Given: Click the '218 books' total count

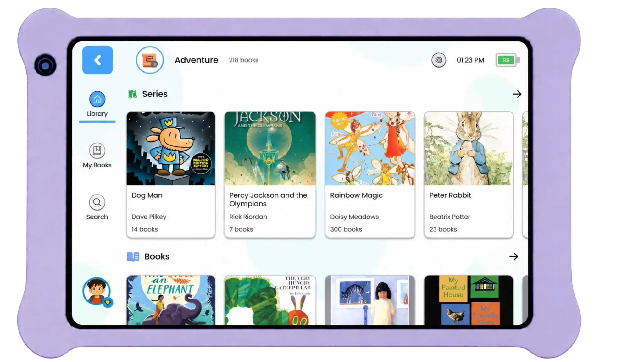Looking at the screenshot, I should pos(244,60).
